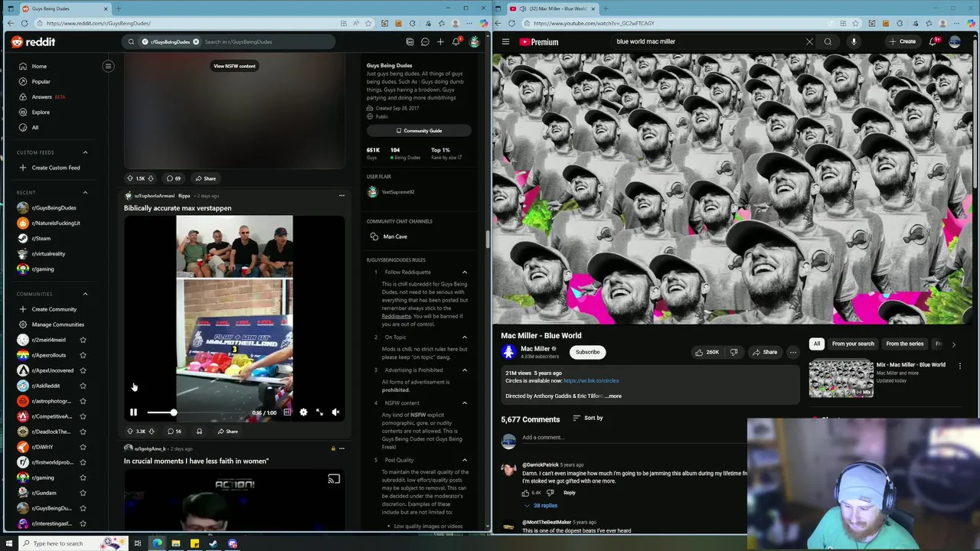The height and width of the screenshot is (551, 980).
Task: Upvote the post with 1.5K votes
Action: click(x=130, y=178)
